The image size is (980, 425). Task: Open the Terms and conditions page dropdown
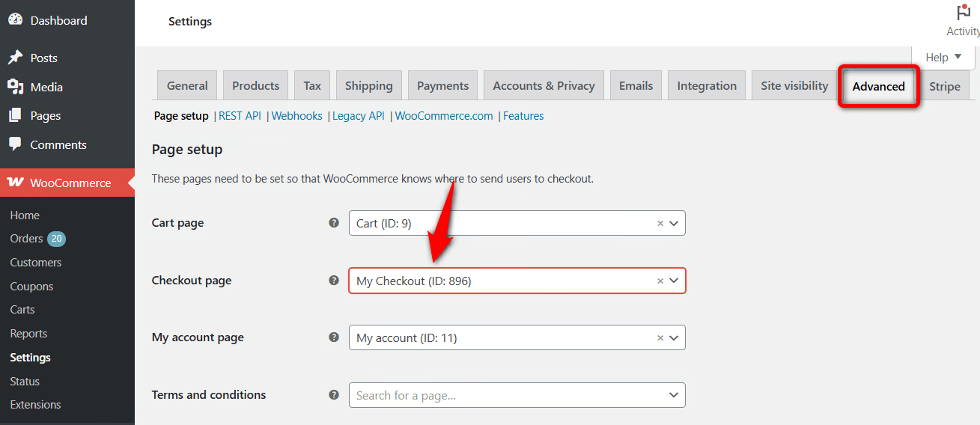click(x=674, y=395)
